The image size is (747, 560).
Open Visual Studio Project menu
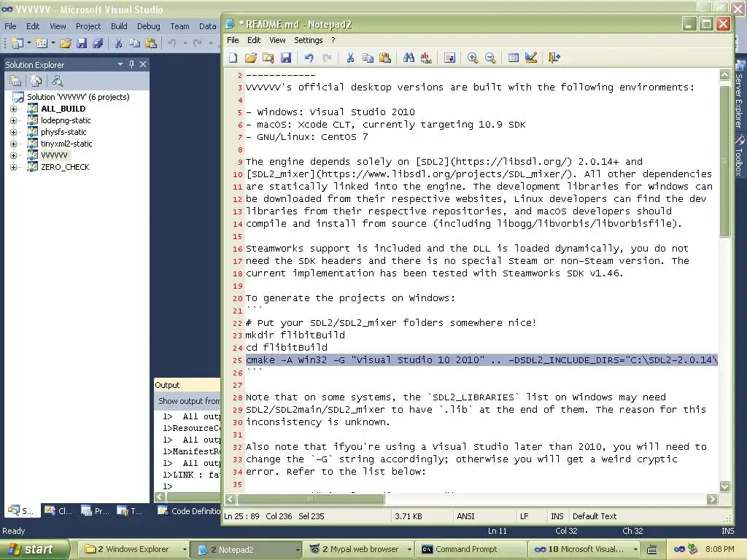pos(88,26)
